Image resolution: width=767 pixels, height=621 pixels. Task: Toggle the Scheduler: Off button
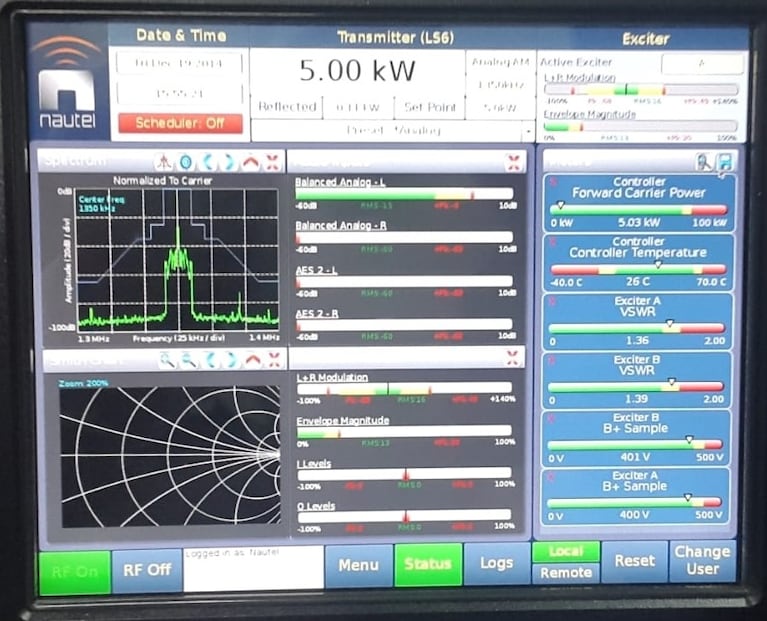(x=180, y=123)
